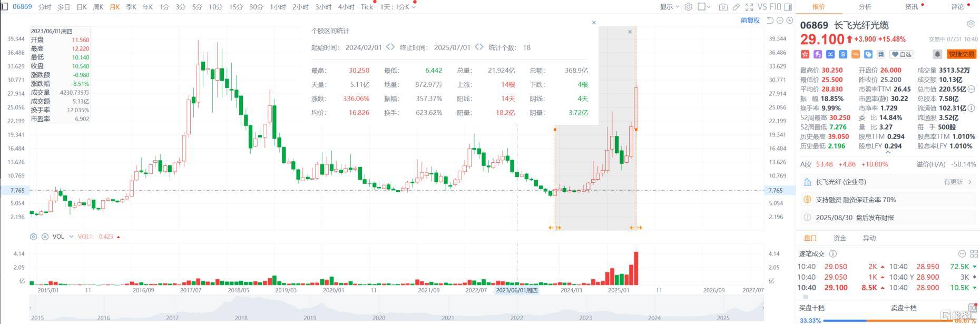Set a price alert with bell icon
The width and height of the screenshot is (980, 324).
tap(937, 54)
